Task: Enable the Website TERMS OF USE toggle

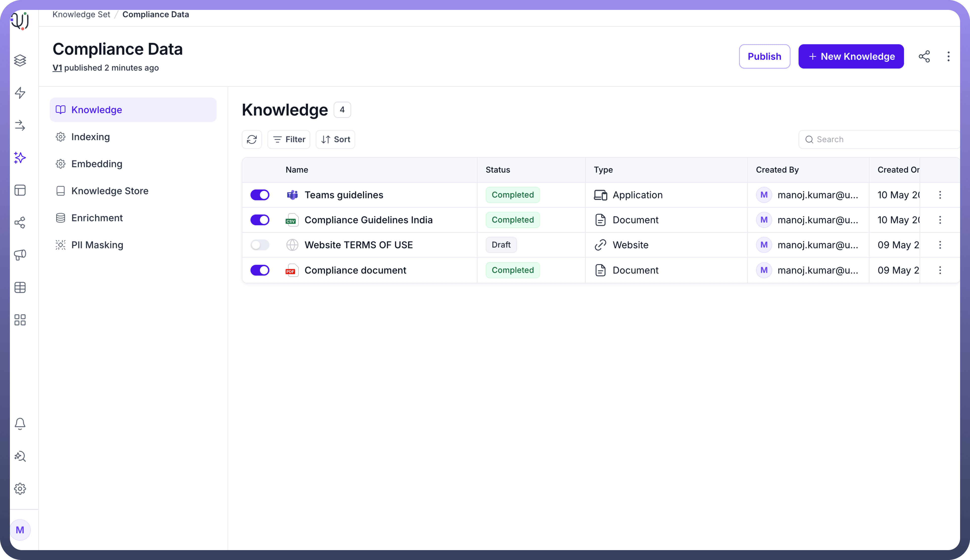Action: tap(260, 245)
